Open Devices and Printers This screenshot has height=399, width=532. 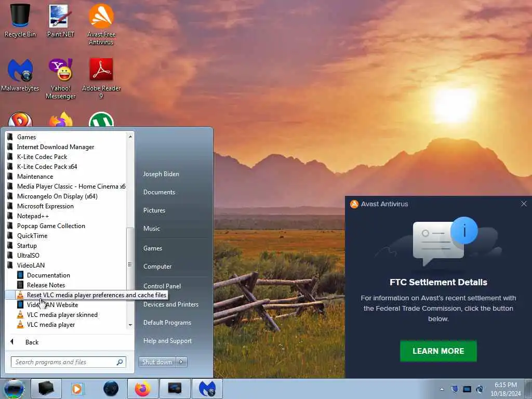pos(170,304)
